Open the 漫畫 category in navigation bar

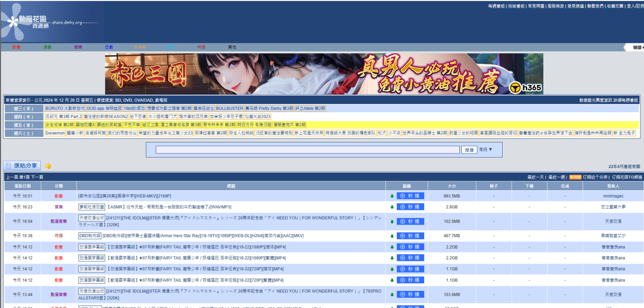(47, 47)
